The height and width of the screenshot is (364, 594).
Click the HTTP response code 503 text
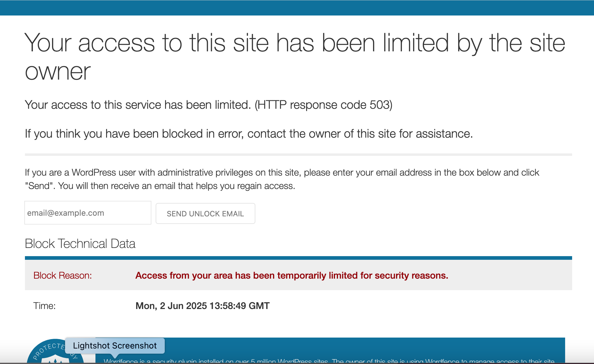(323, 105)
